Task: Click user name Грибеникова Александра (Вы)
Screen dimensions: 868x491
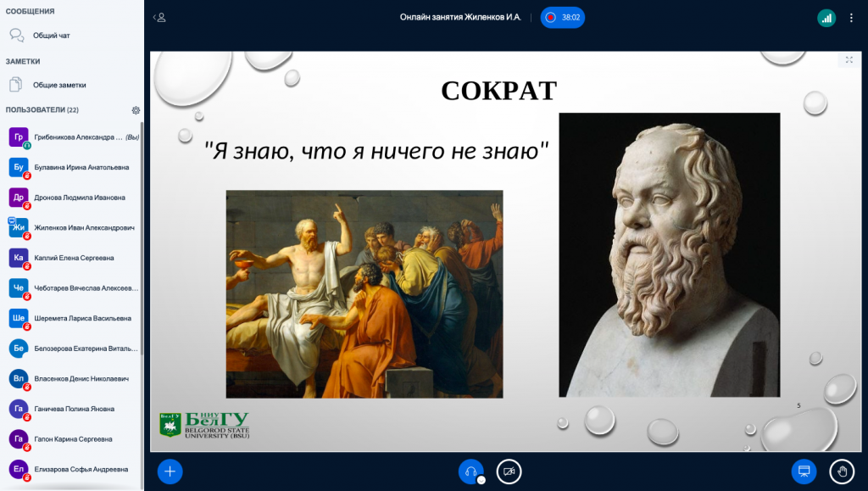Action: click(86, 137)
